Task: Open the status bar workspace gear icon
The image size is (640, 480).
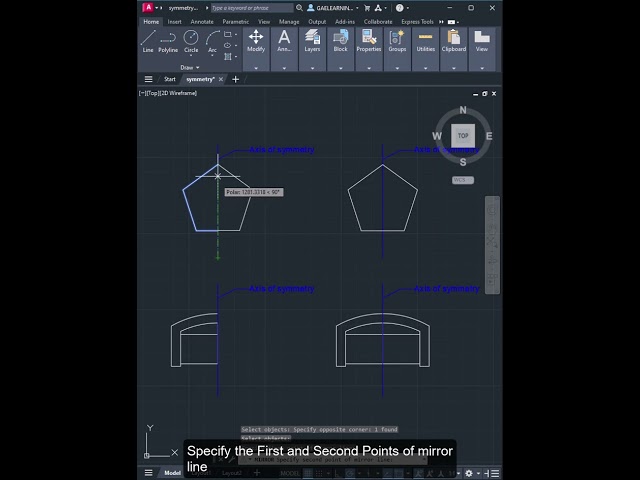Action: pyautogui.click(x=469, y=473)
